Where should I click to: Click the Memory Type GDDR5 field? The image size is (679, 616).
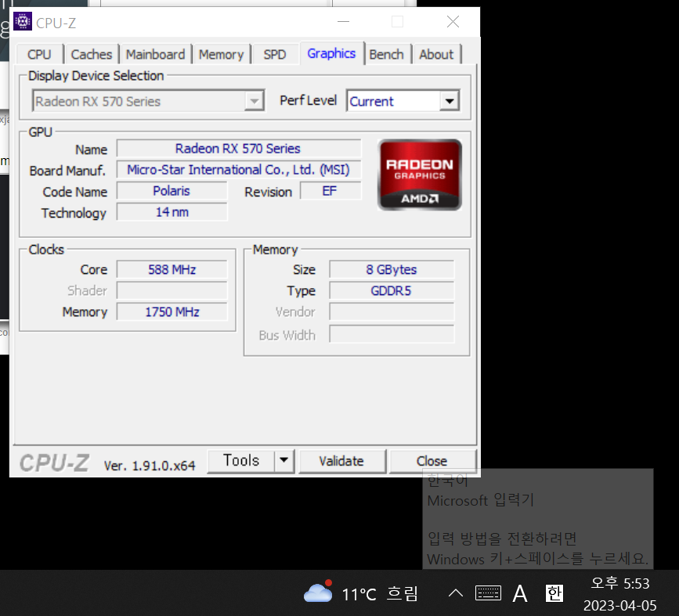[391, 290]
